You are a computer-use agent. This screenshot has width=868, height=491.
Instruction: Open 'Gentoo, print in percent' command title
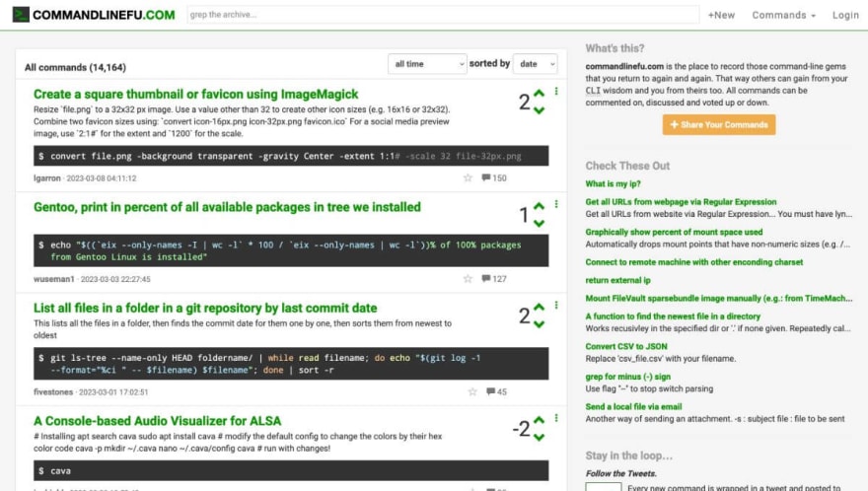tap(227, 207)
